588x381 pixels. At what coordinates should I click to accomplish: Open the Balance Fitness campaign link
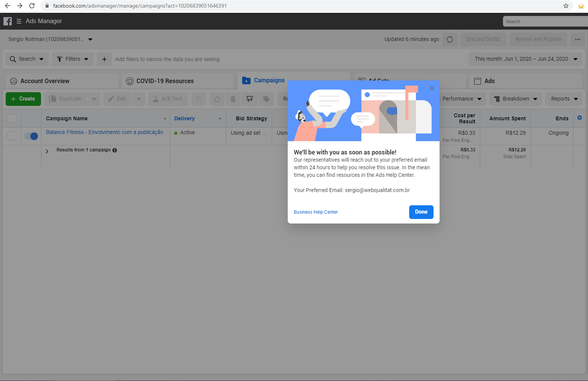pyautogui.click(x=104, y=132)
